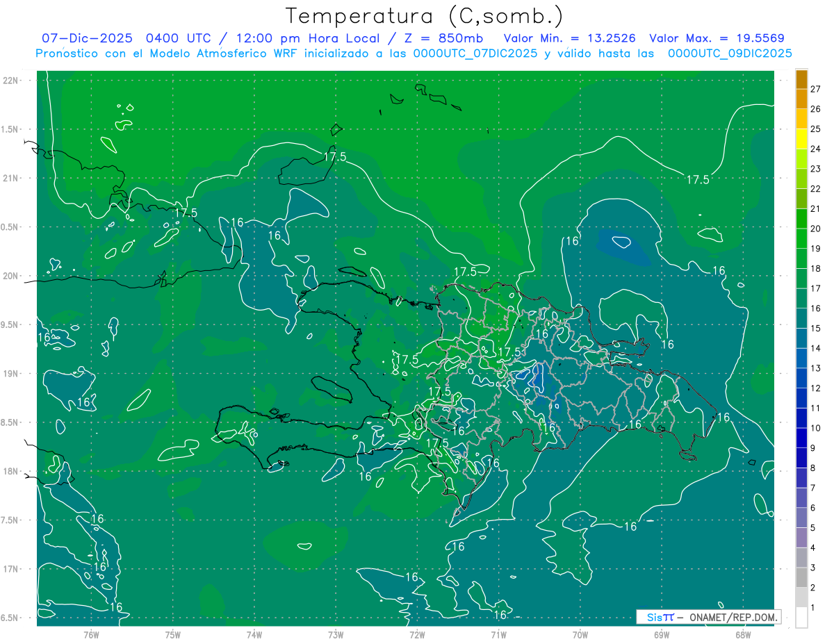Click the color bar label 3
Image resolution: width=834 pixels, height=644 pixels.
click(812, 568)
